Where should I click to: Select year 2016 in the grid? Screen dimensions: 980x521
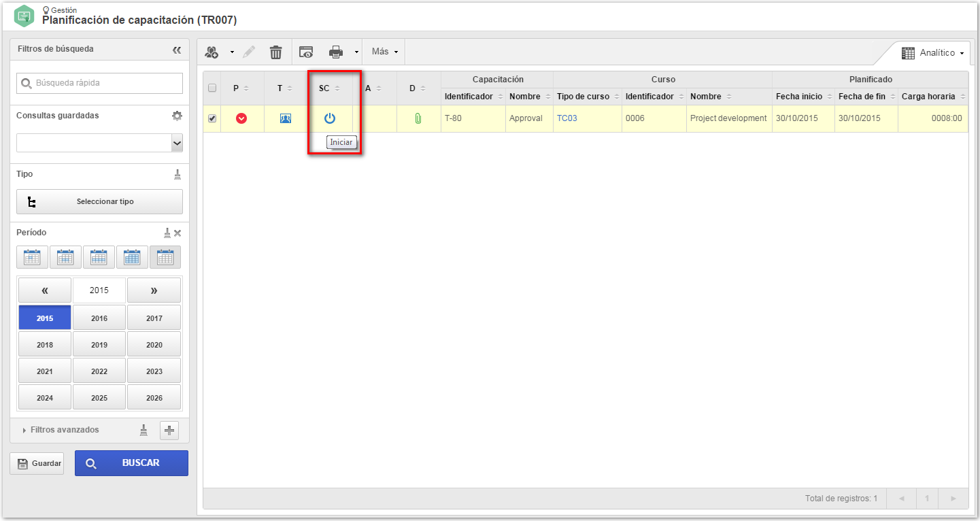pyautogui.click(x=99, y=318)
